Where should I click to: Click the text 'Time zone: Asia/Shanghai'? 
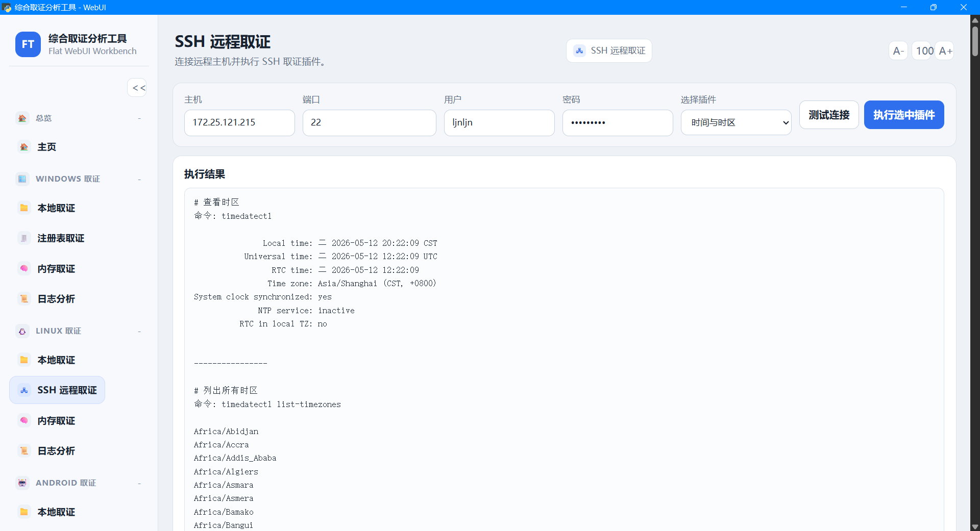click(x=322, y=284)
